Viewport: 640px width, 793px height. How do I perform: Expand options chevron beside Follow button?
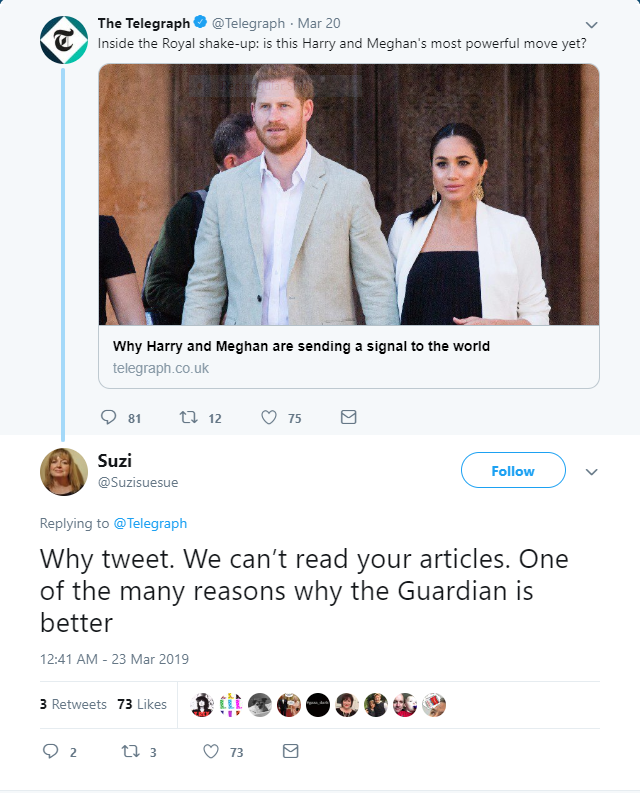[x=591, y=472]
